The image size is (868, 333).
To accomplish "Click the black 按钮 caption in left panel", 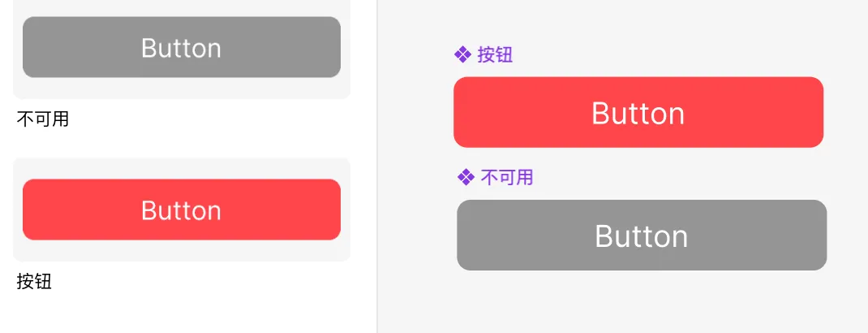I will click(x=34, y=282).
